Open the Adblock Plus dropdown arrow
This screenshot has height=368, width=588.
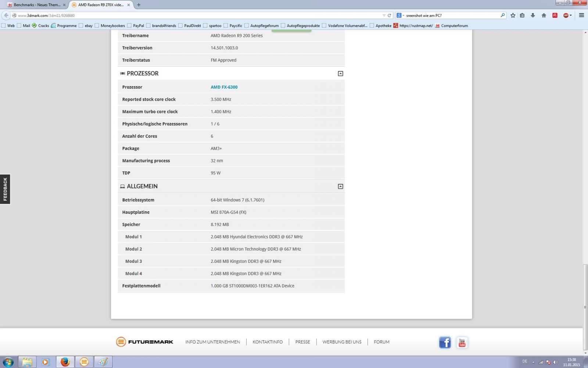click(x=571, y=15)
